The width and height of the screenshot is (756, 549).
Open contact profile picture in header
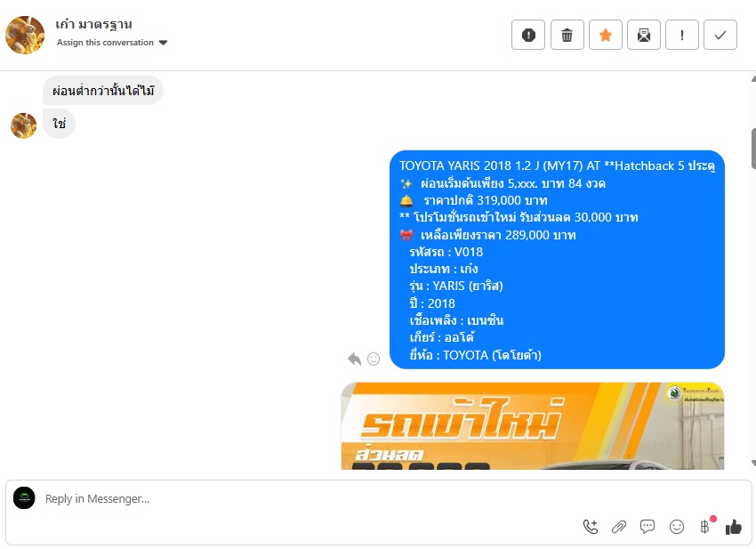[x=25, y=35]
